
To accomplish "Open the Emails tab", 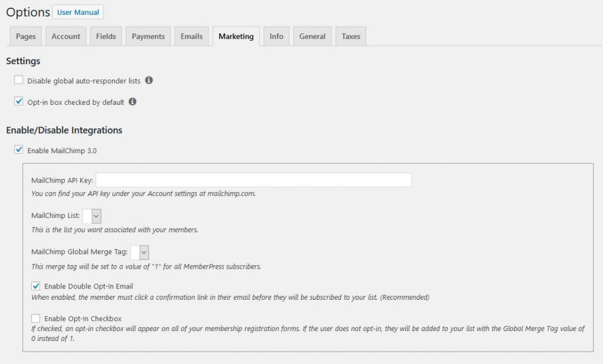I will 191,37.
